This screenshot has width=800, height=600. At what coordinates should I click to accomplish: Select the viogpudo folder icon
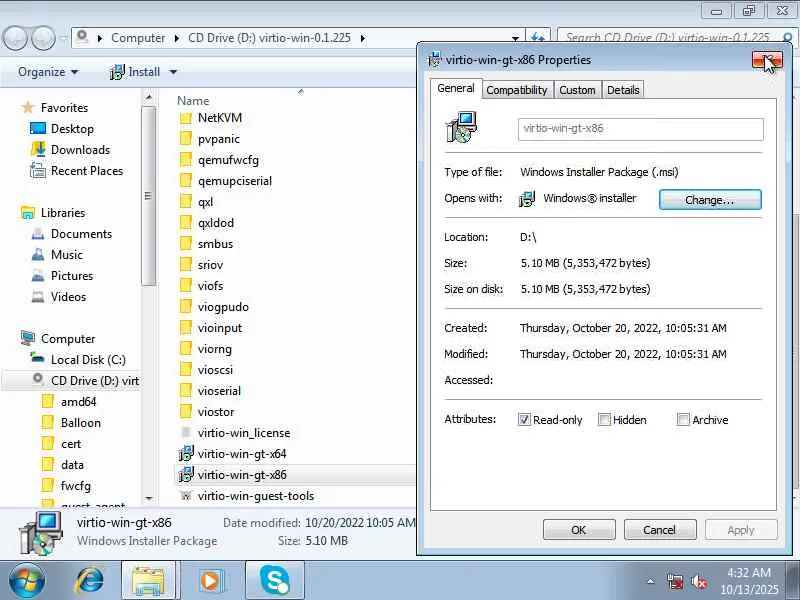click(x=186, y=307)
